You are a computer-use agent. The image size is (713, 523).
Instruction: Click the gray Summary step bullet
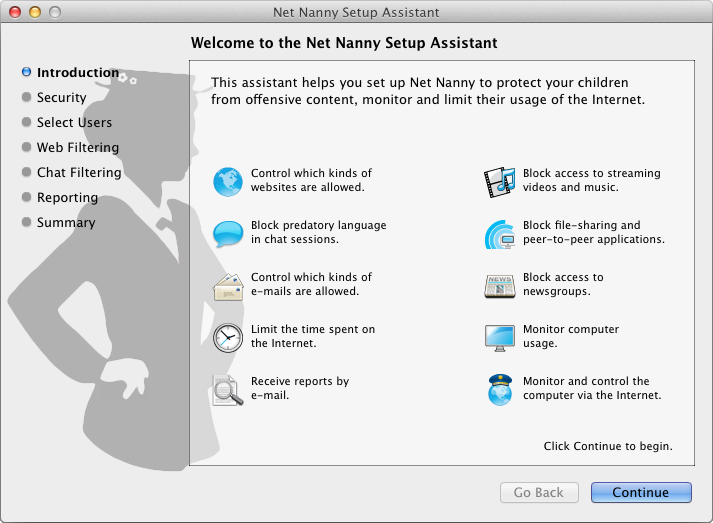coord(26,222)
